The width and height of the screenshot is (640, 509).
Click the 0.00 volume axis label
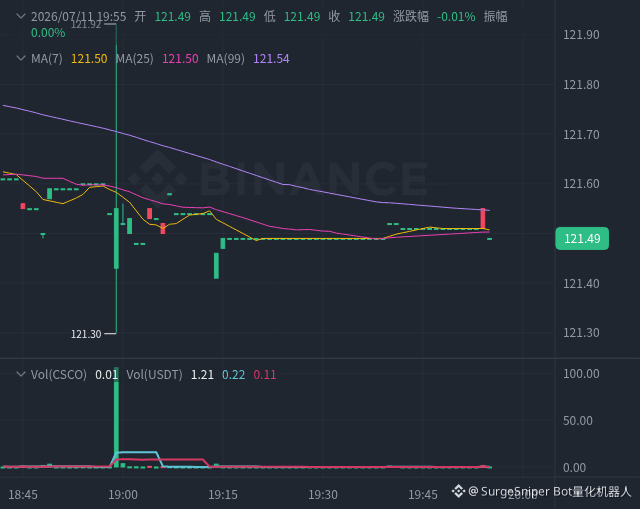(574, 468)
